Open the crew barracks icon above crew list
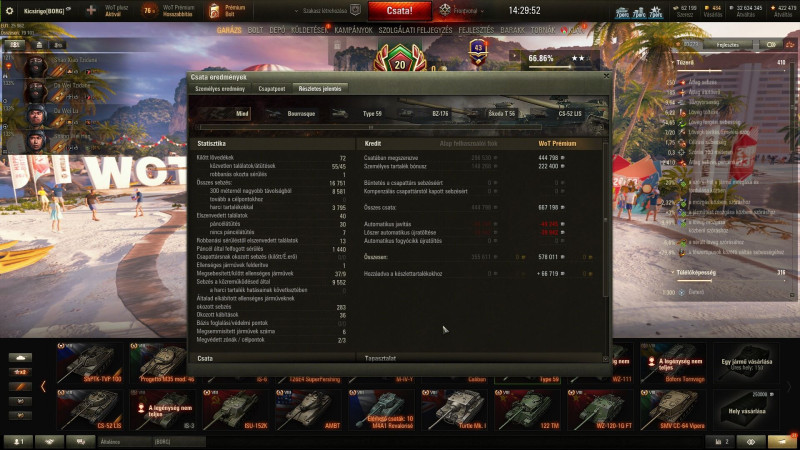This screenshot has width=800, height=450. click(x=39, y=45)
